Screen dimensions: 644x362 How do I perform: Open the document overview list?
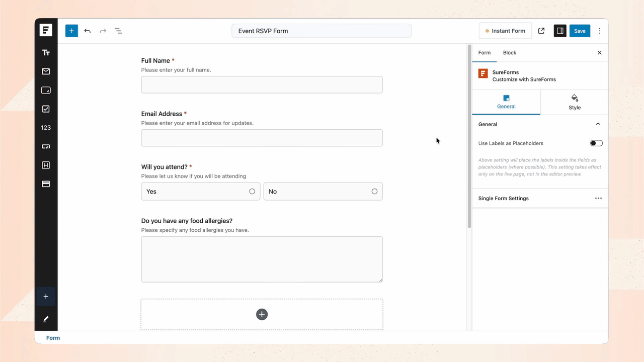click(119, 31)
